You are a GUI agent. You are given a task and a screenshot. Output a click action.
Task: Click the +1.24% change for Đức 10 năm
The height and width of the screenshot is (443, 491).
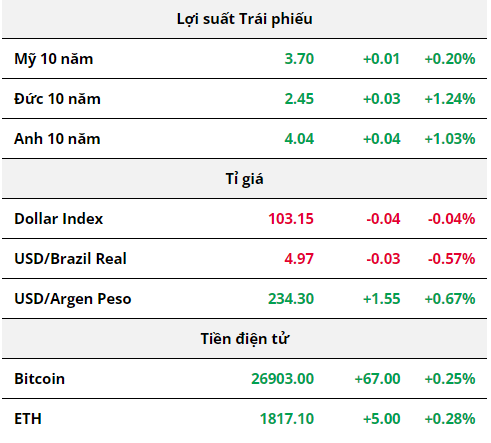[450, 99]
